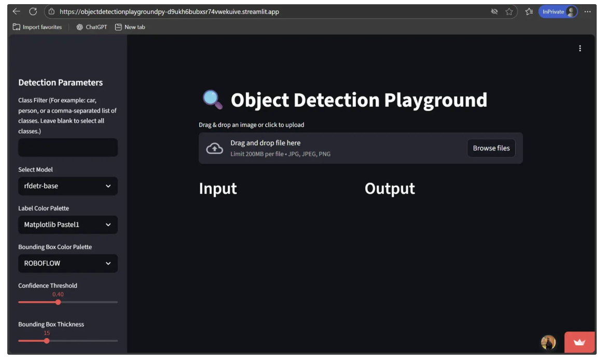
Task: Click the browser back arrow
Action: pos(17,11)
